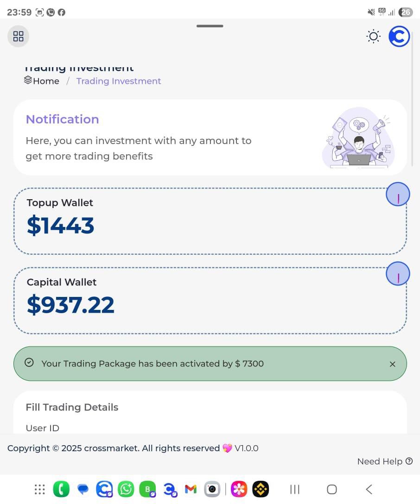Open Gmail from the dock
The image size is (420, 504).
tap(191, 489)
